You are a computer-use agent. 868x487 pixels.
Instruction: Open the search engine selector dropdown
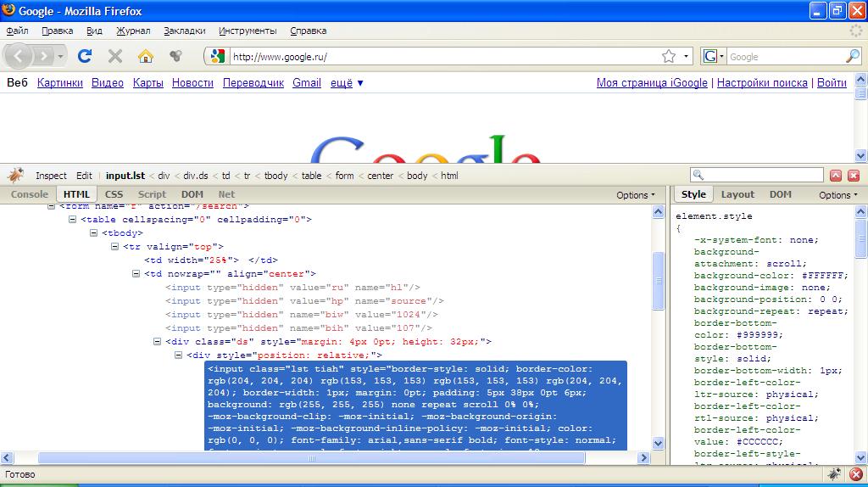pos(714,57)
